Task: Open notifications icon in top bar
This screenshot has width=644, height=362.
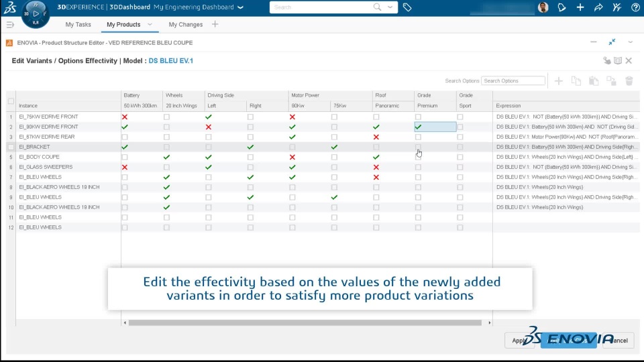Action: [561, 7]
